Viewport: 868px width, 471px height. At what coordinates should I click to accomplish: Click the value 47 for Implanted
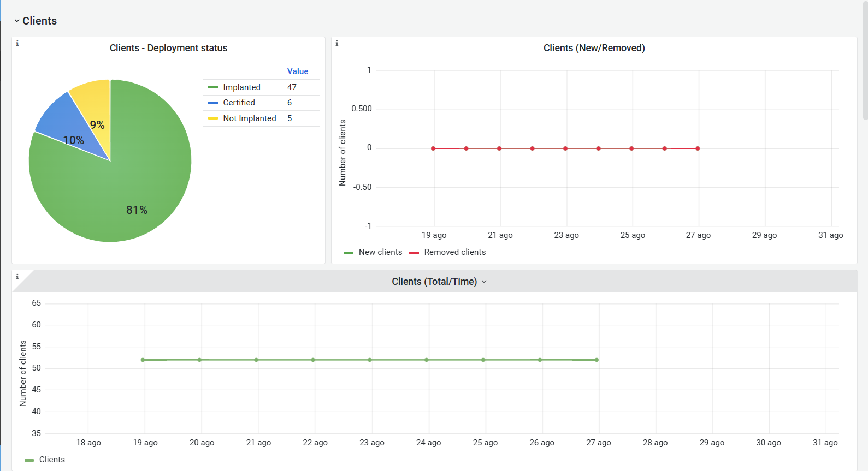(x=292, y=87)
